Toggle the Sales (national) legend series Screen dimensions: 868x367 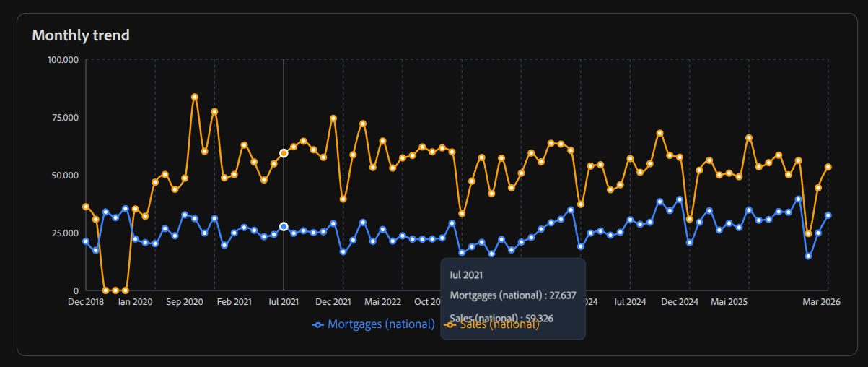pyautogui.click(x=492, y=324)
